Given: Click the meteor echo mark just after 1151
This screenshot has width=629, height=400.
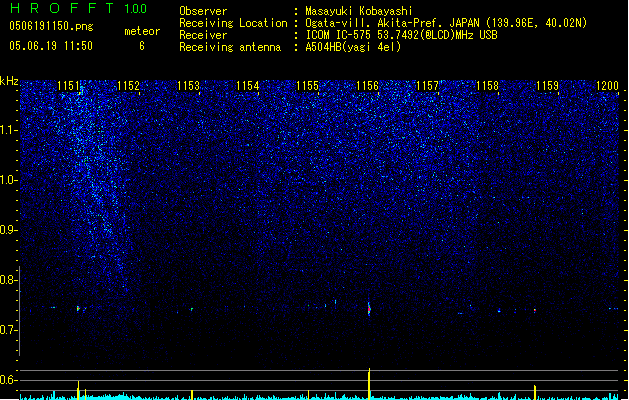Looking at the screenshot, I should click(79, 309).
